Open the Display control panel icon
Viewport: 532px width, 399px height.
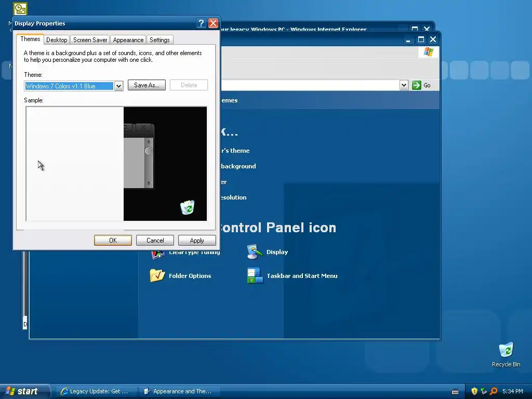pos(255,252)
